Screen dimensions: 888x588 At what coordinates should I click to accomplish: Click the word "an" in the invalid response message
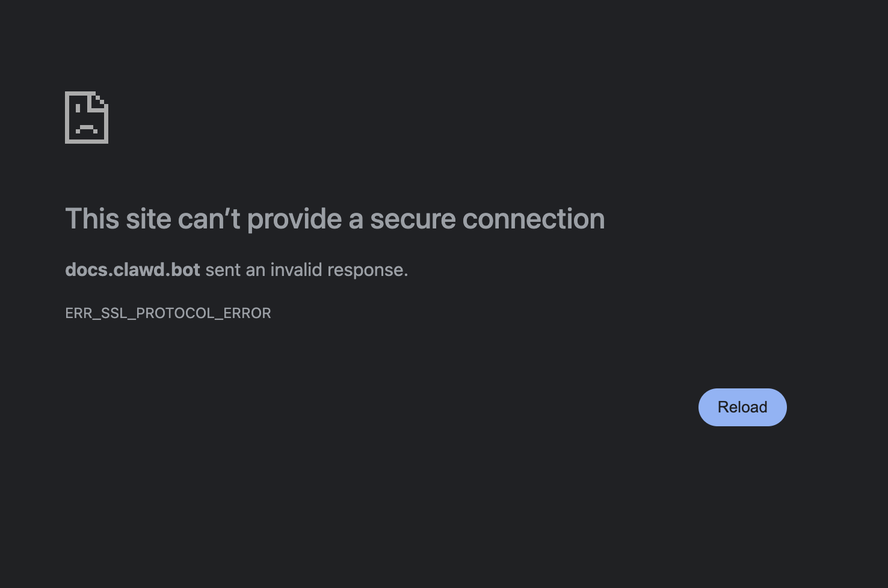255,270
